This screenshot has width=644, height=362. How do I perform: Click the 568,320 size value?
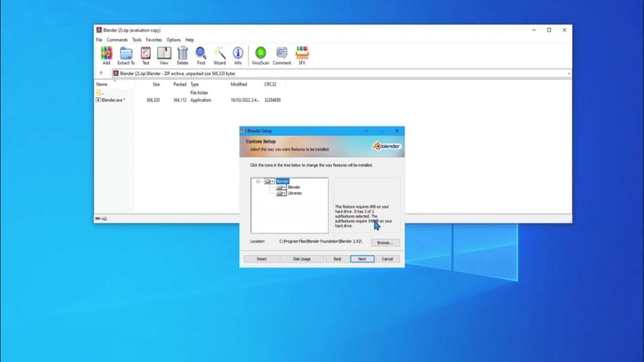153,100
